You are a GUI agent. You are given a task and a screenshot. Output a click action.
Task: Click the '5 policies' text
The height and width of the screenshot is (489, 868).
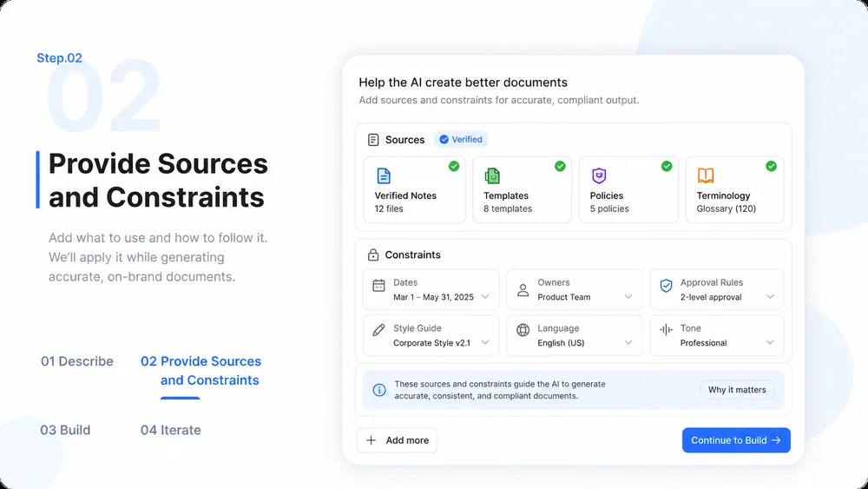tap(609, 208)
